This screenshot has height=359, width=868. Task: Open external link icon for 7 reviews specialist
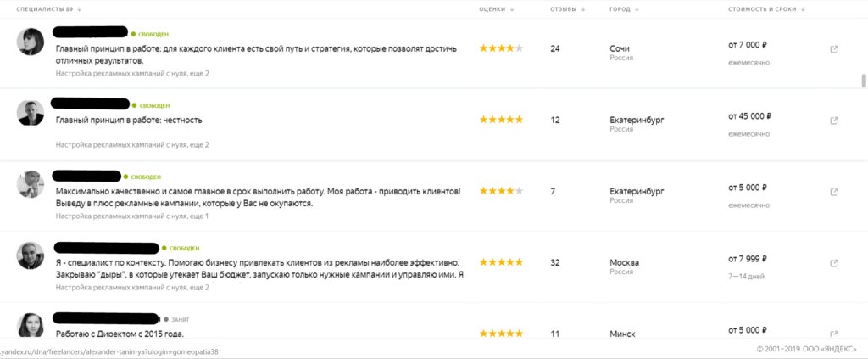pyautogui.click(x=834, y=191)
